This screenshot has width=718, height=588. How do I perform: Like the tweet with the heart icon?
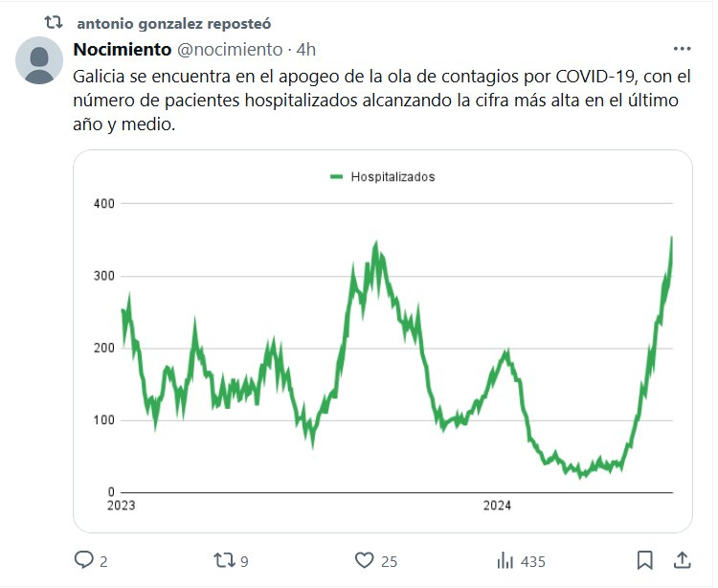point(364,560)
